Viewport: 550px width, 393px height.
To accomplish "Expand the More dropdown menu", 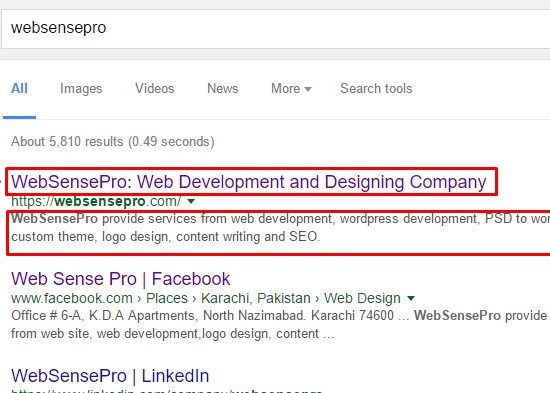I will 291,88.
